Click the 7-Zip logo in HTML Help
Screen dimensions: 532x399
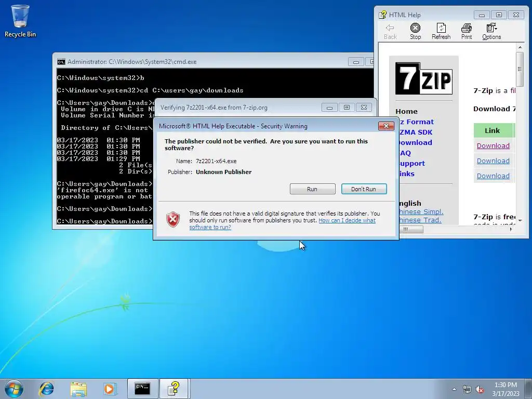coord(424,78)
